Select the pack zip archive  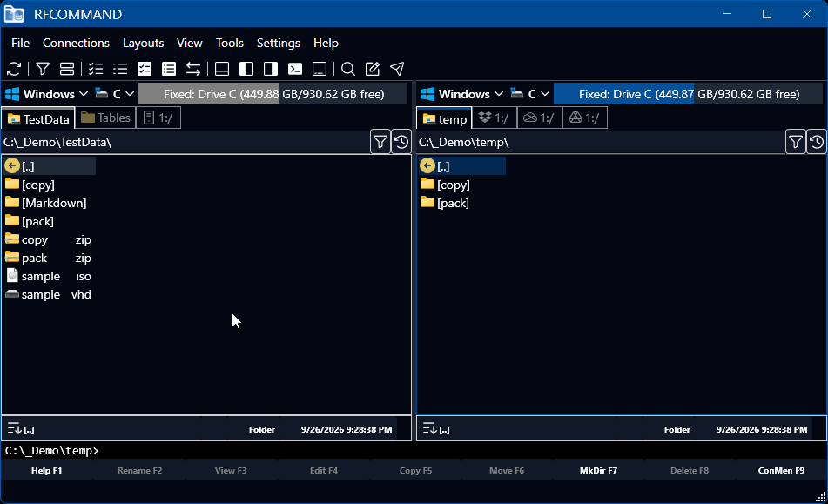(x=49, y=258)
